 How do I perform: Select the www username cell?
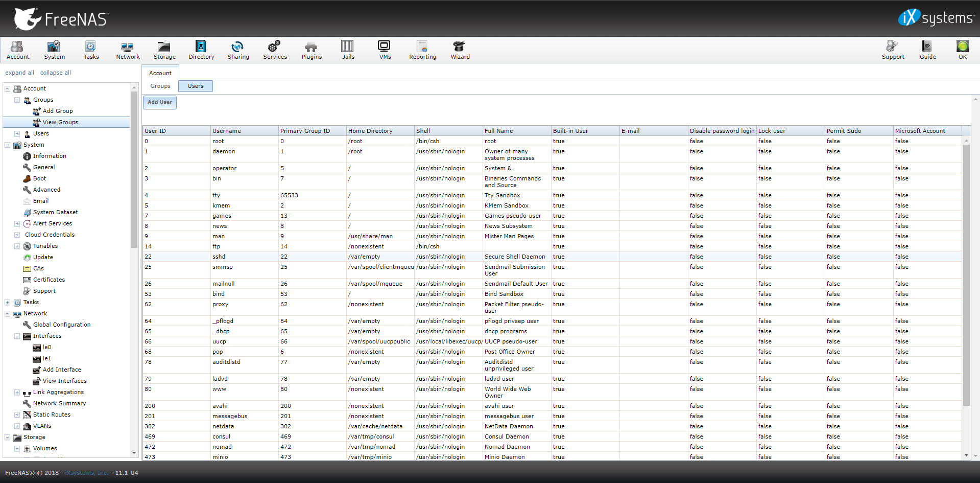(244, 392)
